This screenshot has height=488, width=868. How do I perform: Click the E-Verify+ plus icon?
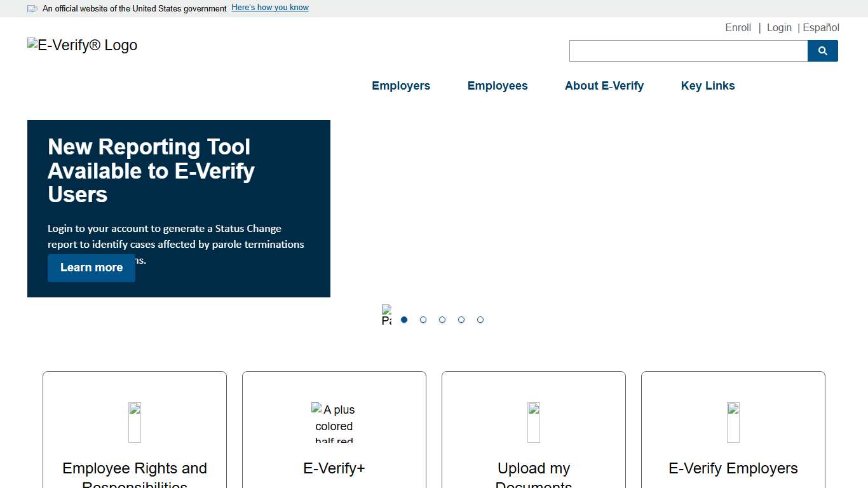click(x=334, y=421)
